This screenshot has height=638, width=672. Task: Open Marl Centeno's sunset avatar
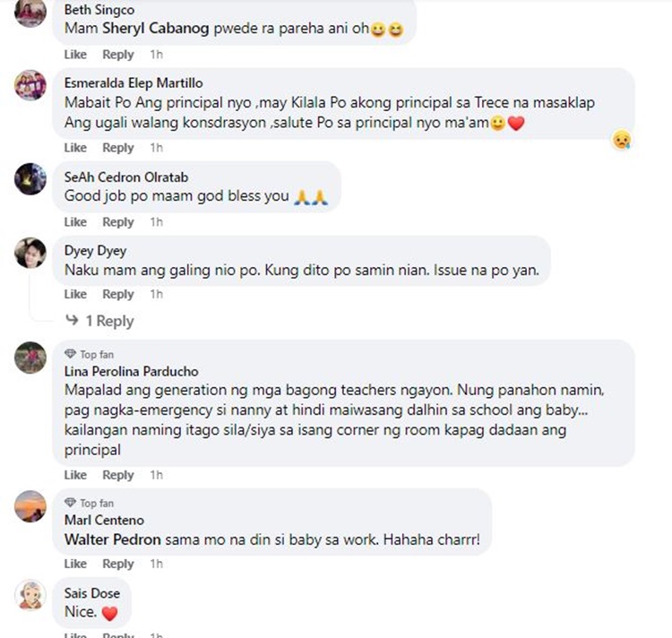point(30,506)
